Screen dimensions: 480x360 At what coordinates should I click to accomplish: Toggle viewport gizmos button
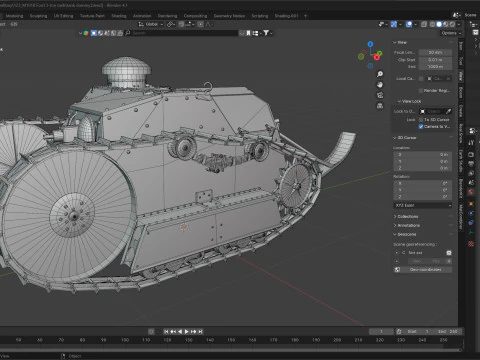[x=394, y=24]
